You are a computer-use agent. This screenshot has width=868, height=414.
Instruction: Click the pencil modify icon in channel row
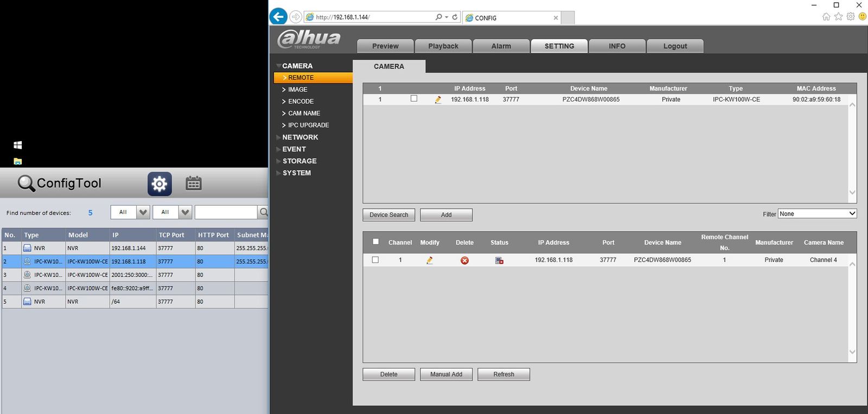point(430,260)
